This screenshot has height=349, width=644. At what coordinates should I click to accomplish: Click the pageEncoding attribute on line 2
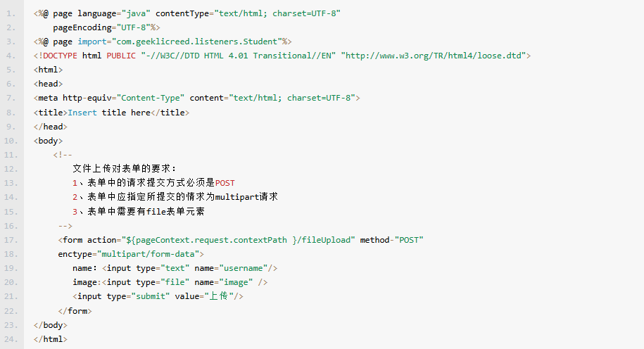pos(84,27)
